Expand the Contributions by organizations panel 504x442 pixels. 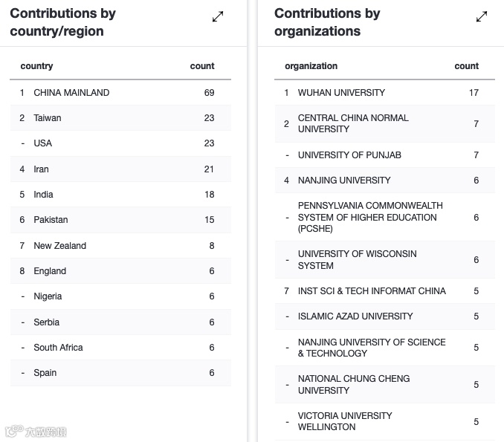tap(482, 16)
